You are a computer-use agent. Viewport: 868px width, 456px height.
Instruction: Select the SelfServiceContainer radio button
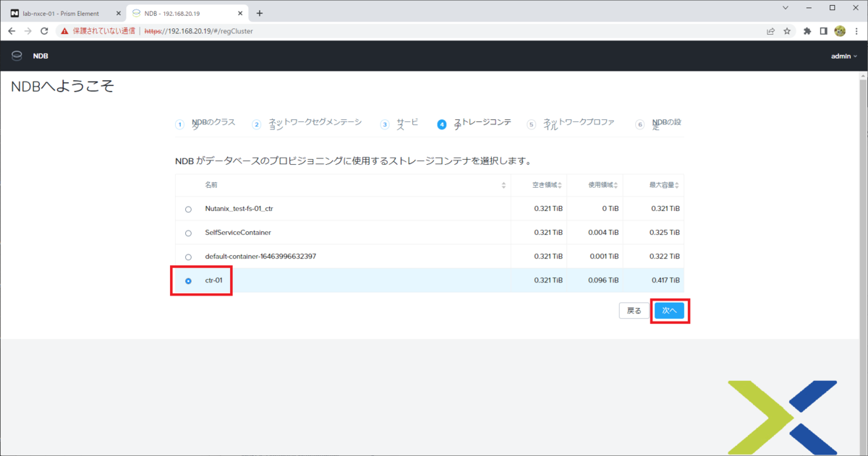(x=188, y=233)
